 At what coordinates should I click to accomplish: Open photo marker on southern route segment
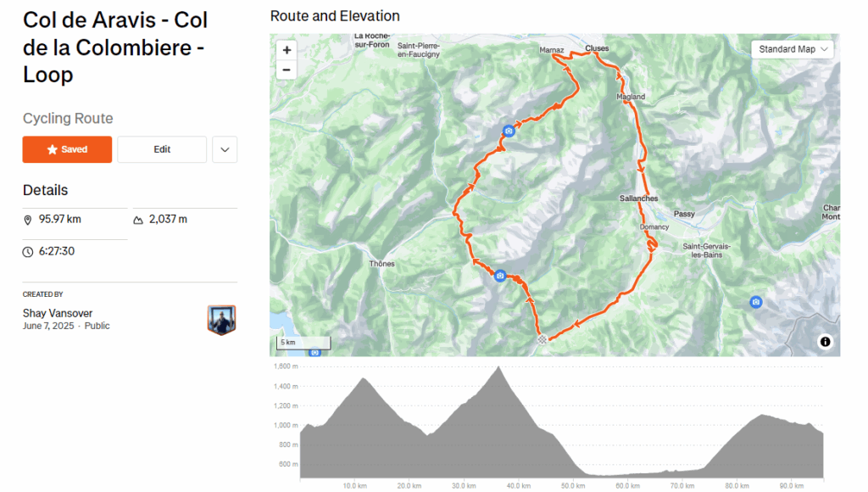[x=500, y=276]
